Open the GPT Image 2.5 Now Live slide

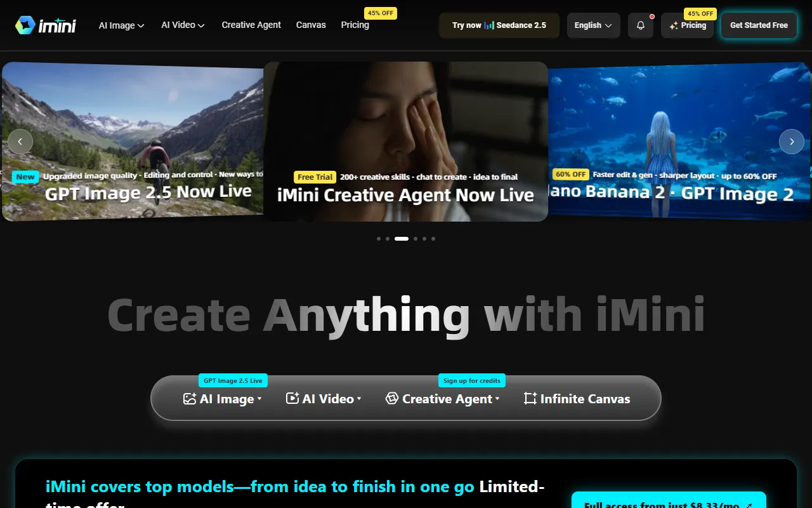(133, 142)
